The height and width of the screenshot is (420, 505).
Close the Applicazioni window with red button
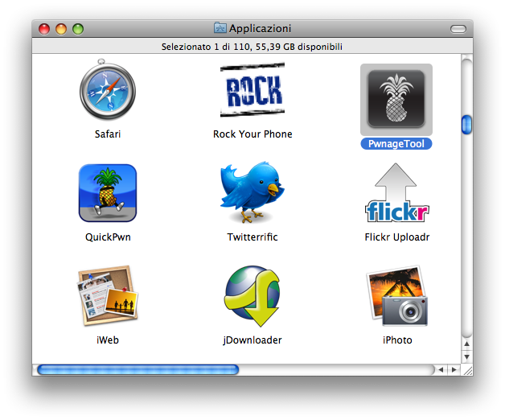(x=44, y=29)
